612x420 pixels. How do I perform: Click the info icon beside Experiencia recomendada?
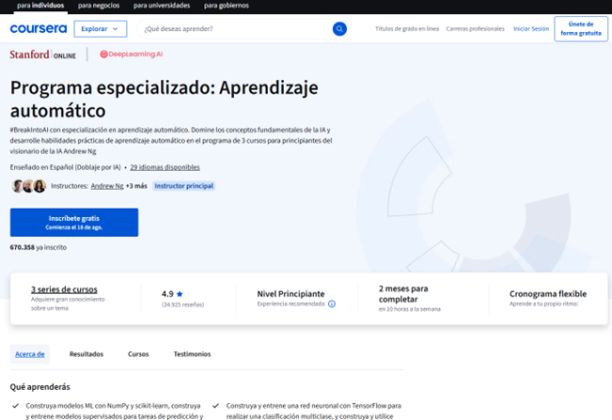click(332, 303)
